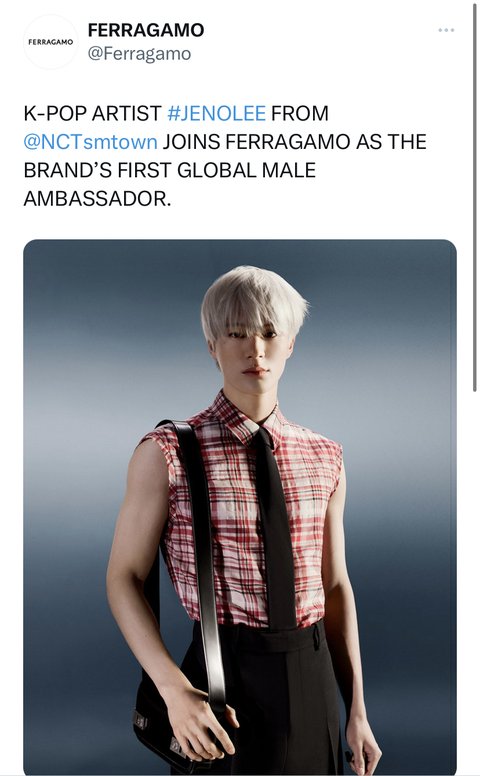Open the attached campaign photo
Screen dimensions: 480x776
click(x=240, y=507)
